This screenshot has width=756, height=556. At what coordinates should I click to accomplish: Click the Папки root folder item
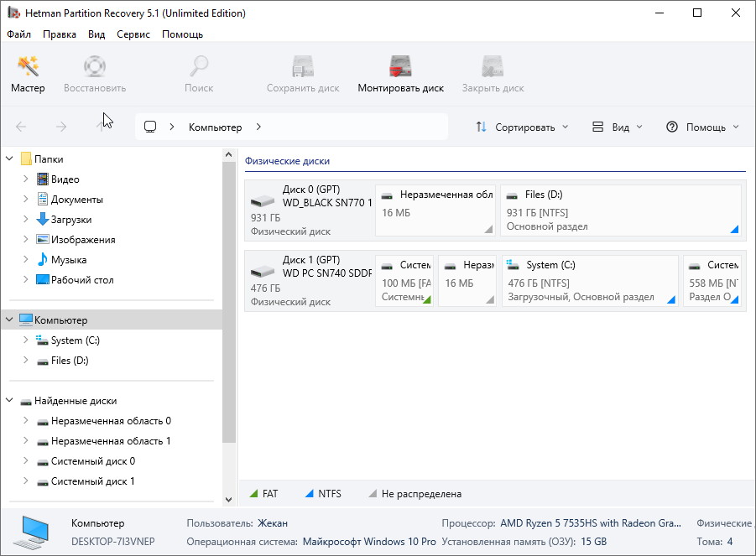[43, 159]
